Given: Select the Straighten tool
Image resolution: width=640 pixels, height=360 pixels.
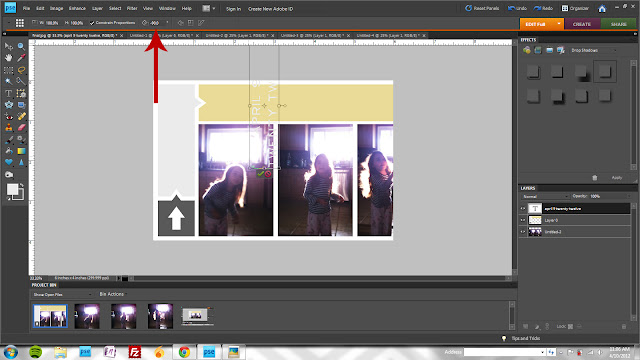Looking at the screenshot, I should coord(21,105).
